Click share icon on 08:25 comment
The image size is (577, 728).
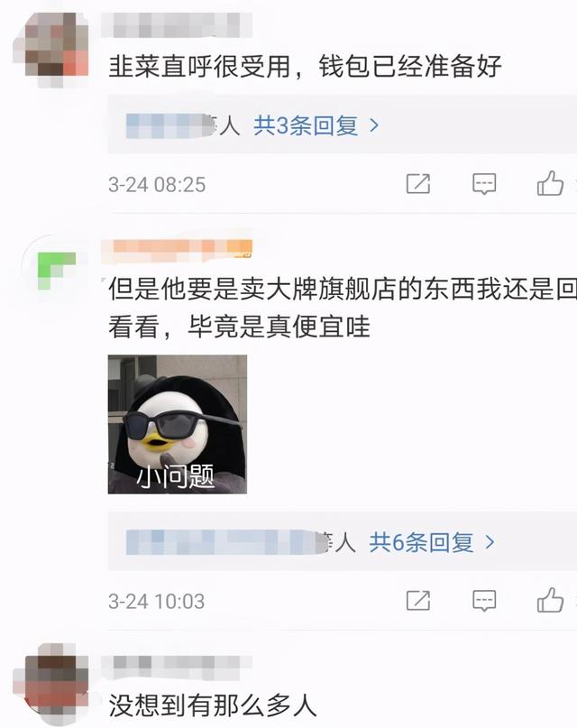tap(418, 184)
